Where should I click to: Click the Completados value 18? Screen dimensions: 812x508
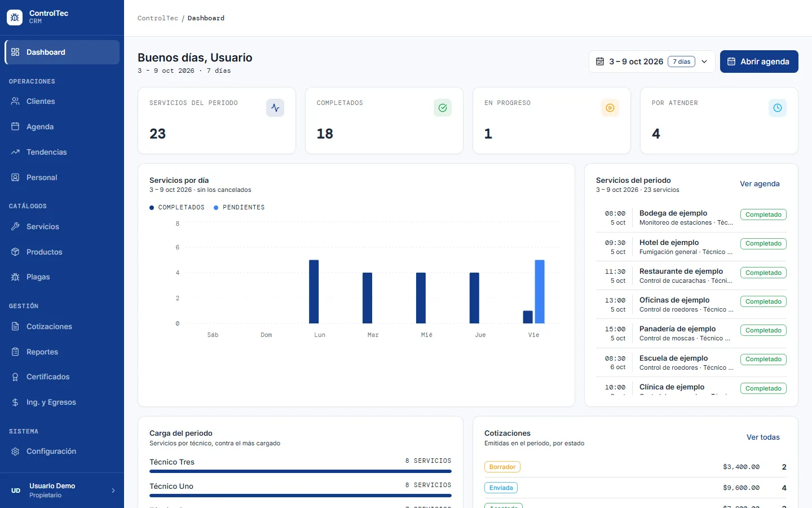pyautogui.click(x=325, y=134)
